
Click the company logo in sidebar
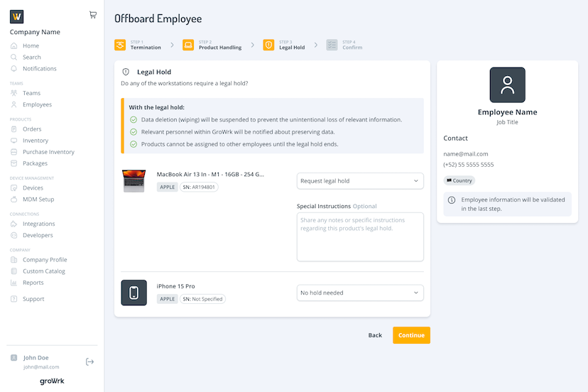click(17, 16)
